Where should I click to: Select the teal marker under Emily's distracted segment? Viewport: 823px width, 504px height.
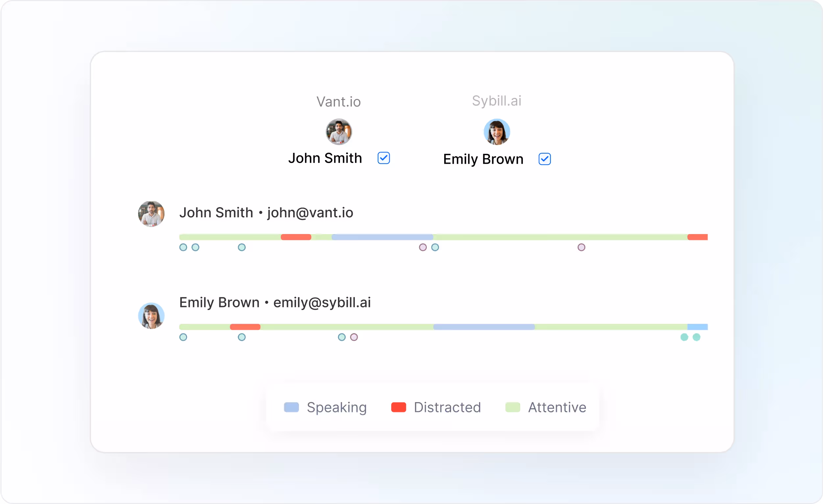pyautogui.click(x=242, y=337)
